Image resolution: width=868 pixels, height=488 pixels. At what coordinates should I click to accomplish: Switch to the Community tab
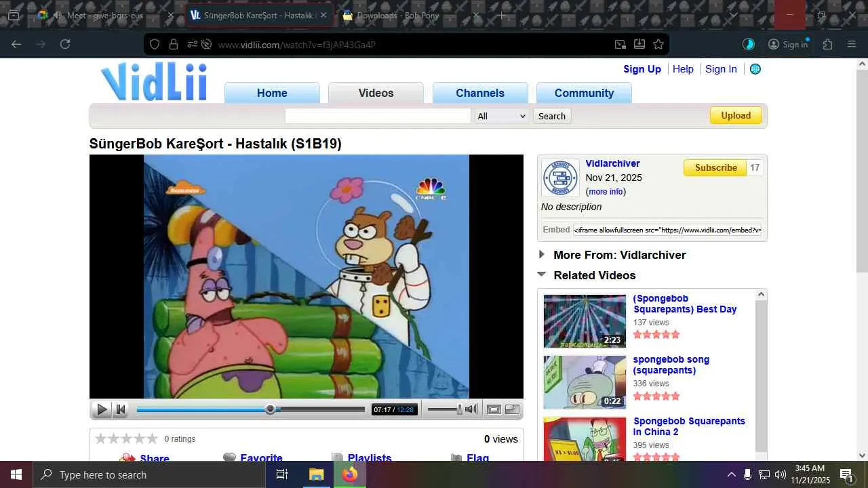click(584, 93)
